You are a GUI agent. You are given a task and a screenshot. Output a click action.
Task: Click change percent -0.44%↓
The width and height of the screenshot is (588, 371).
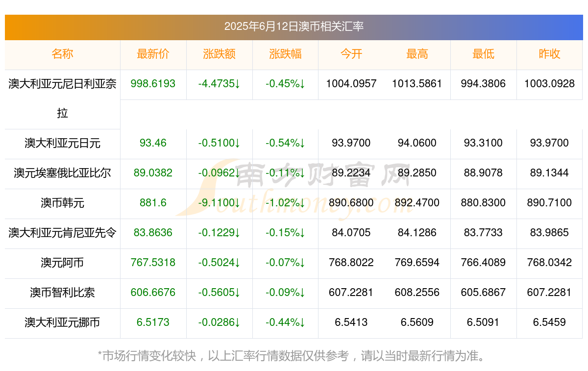coord(285,322)
